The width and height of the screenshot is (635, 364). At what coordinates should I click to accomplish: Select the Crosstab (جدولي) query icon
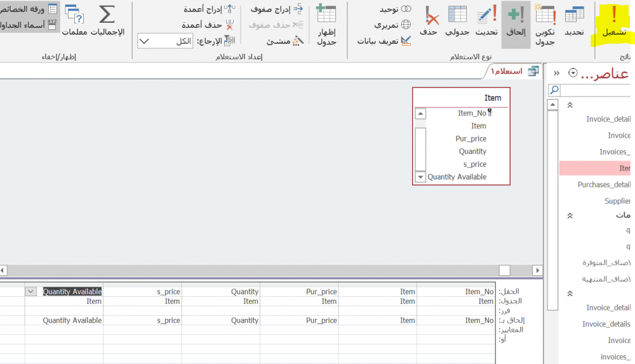click(457, 22)
